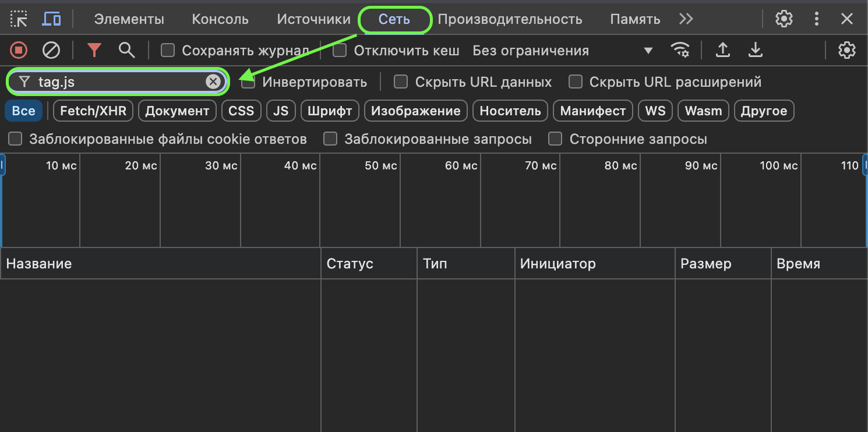Clear the network log icon
This screenshot has height=432, width=868.
coord(51,51)
